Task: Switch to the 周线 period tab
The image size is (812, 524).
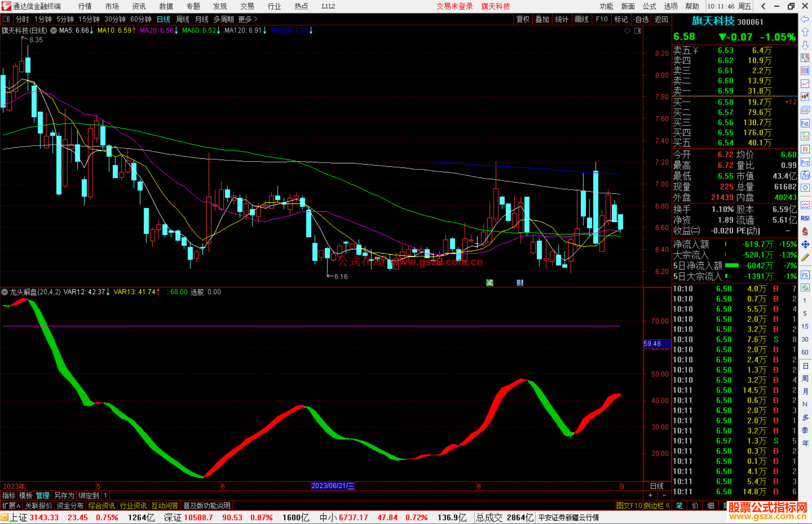Action: pos(182,19)
